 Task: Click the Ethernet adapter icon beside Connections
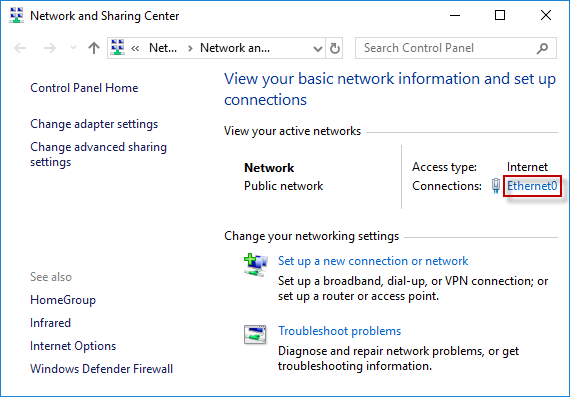point(495,186)
